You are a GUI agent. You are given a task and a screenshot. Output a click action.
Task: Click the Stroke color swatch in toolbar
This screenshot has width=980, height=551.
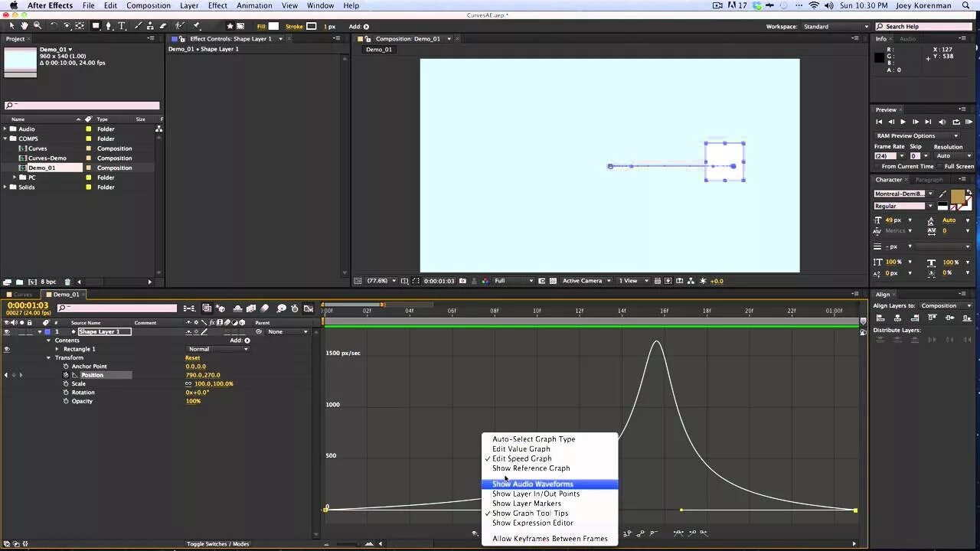click(x=312, y=27)
